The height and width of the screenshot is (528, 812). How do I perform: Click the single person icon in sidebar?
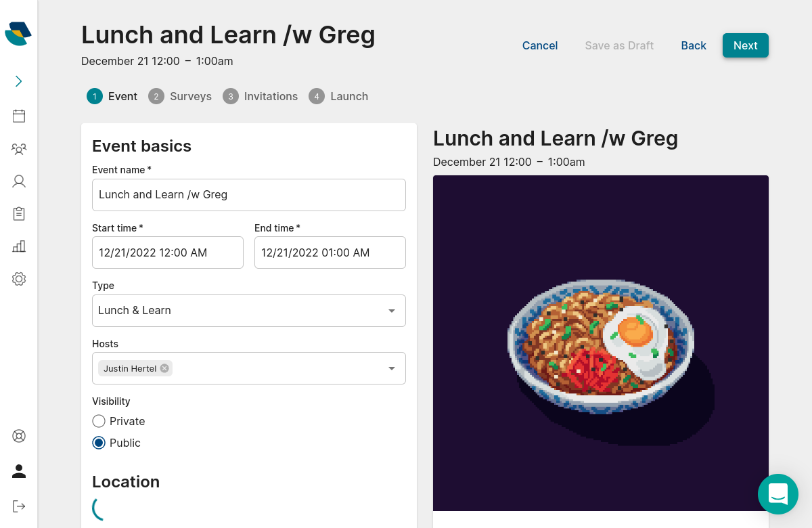pos(19,181)
